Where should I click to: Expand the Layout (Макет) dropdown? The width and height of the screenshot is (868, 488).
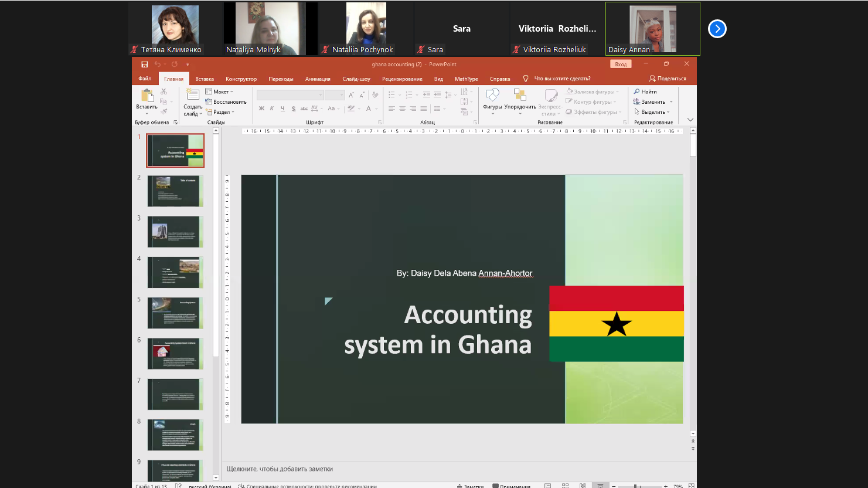point(220,91)
